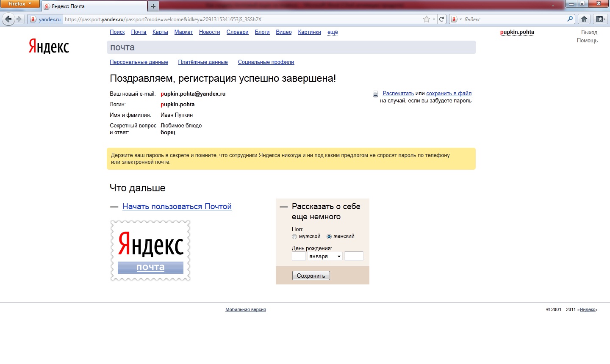Open Персональные данные tab link
Viewport: 610px width, 364px height.
click(x=139, y=62)
